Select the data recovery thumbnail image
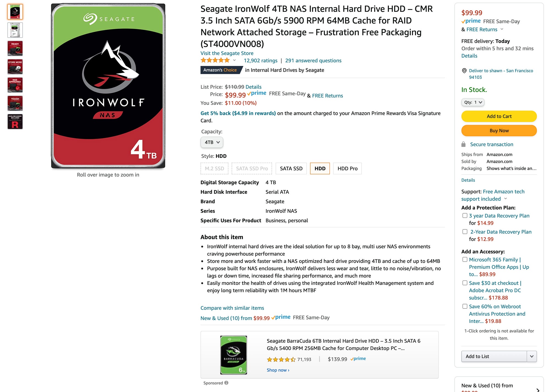 pyautogui.click(x=15, y=121)
